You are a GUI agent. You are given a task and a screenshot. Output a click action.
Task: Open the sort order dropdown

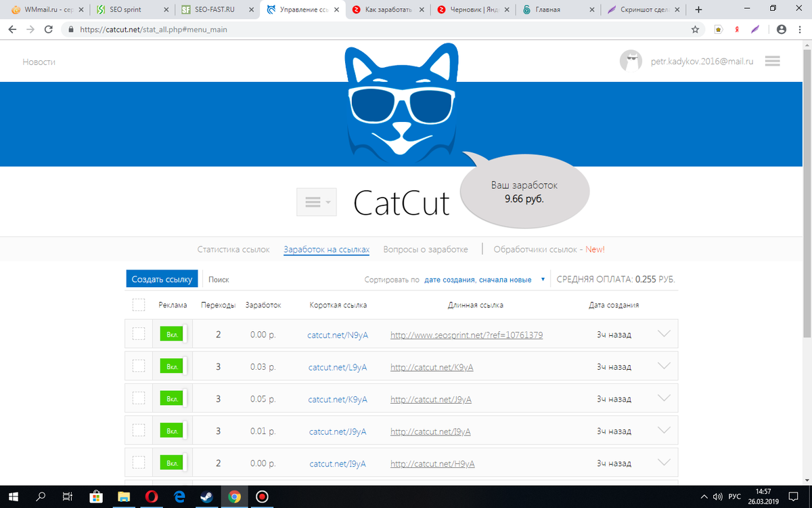[484, 279]
